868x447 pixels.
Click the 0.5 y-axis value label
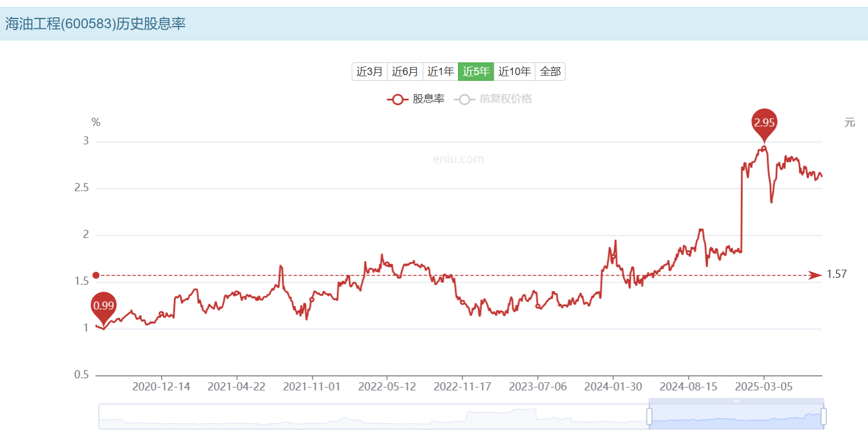81,375
